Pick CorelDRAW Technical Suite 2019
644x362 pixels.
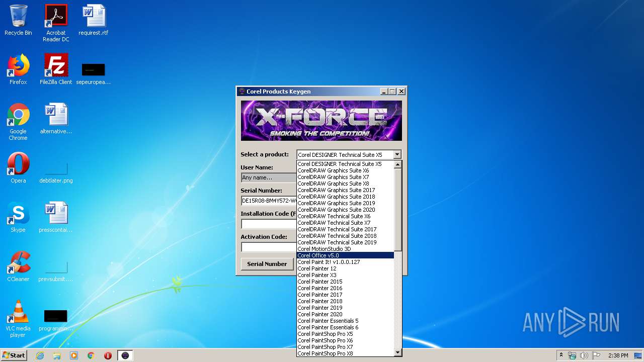(x=345, y=242)
